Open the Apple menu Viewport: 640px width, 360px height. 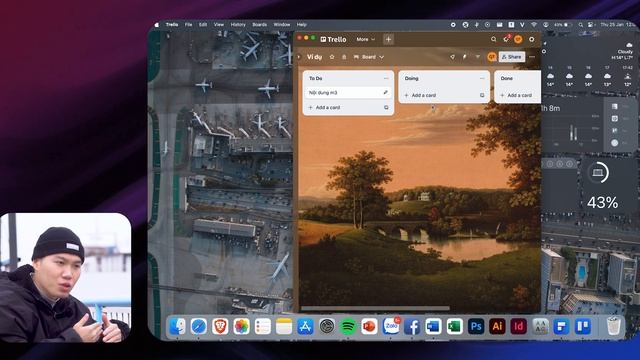(157, 24)
